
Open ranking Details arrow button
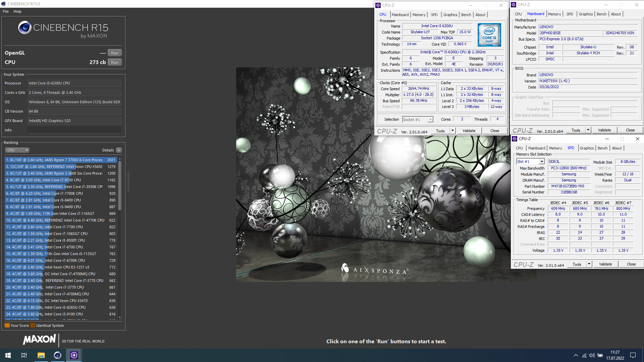(x=119, y=150)
